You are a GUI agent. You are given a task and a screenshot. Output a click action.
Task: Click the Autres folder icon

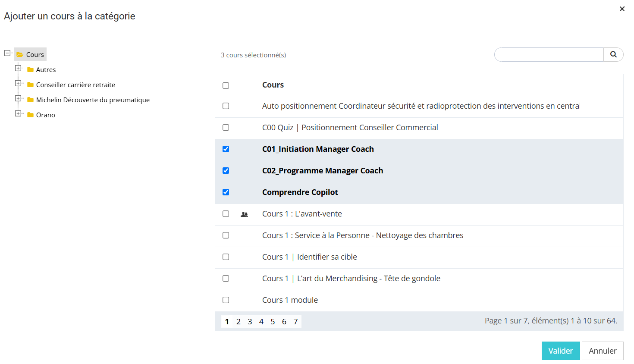[x=31, y=70]
